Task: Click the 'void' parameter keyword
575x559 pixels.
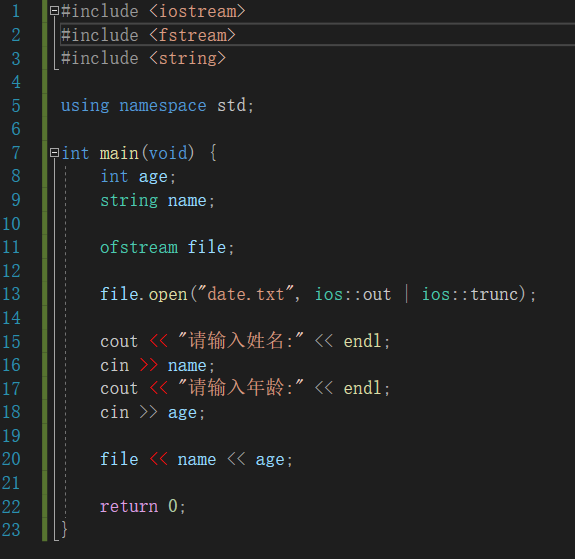Action: [168, 153]
